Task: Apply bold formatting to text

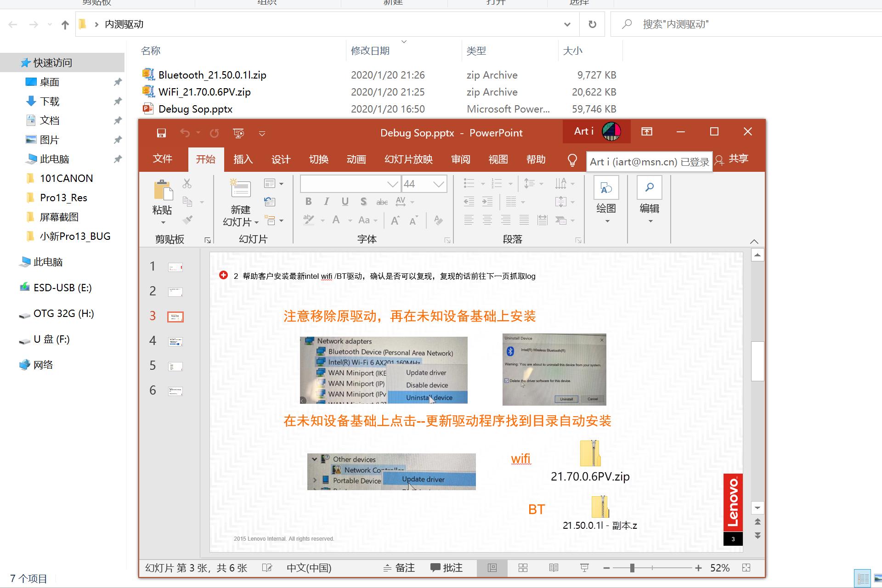Action: (308, 201)
